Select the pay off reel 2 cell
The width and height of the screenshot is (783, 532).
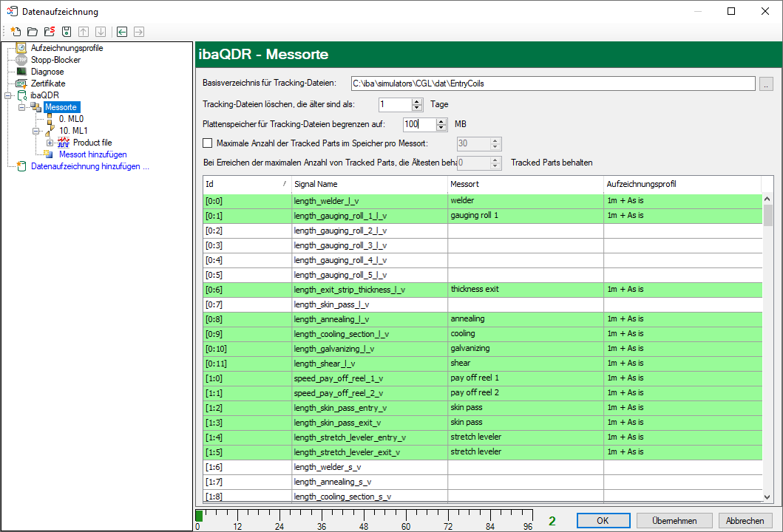526,393
